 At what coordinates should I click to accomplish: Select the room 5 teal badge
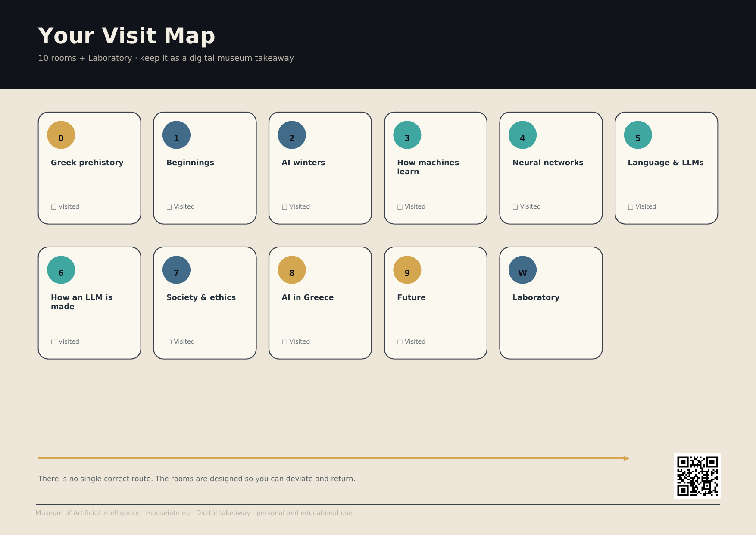(638, 135)
